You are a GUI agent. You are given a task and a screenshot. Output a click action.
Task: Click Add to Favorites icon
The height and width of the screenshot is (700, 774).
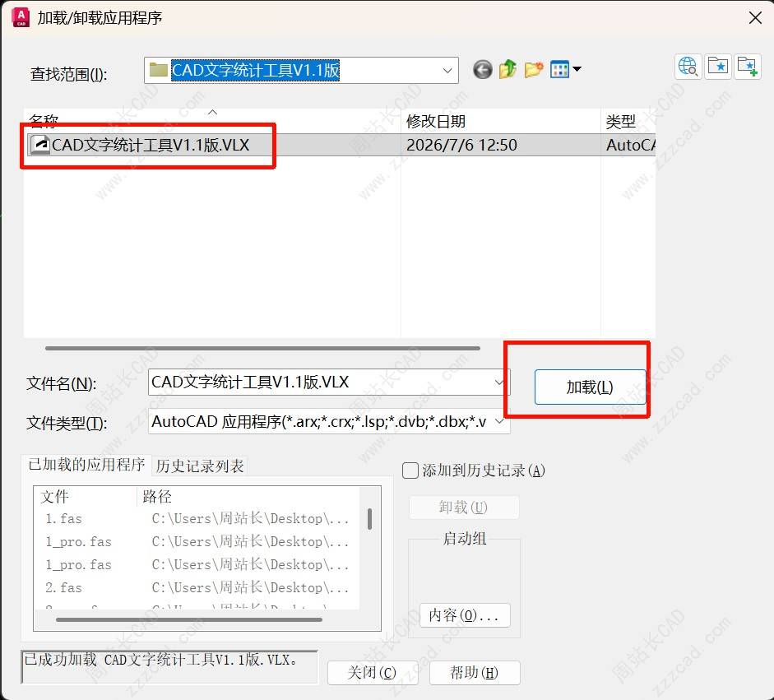tap(748, 66)
